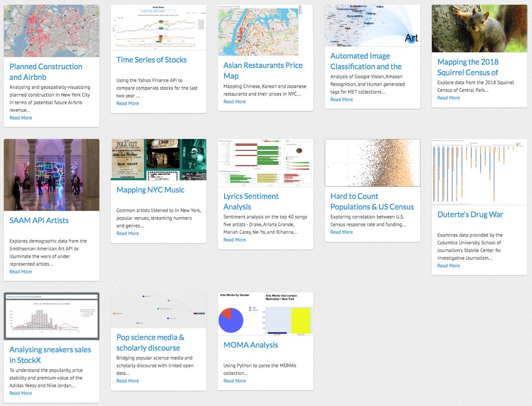532x406 pixels.
Task: Open MOMA Analysis title link
Action: point(250,345)
